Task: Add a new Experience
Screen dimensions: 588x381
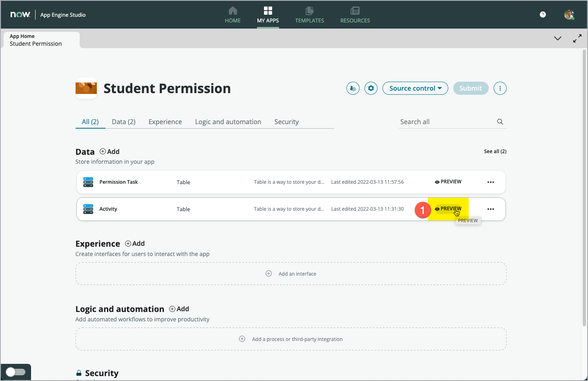Action: 135,243
